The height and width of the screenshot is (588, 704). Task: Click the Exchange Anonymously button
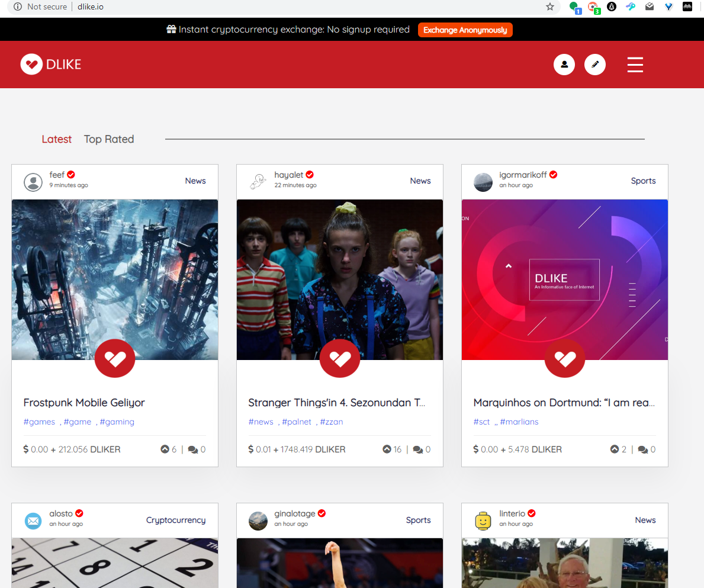[x=465, y=30]
